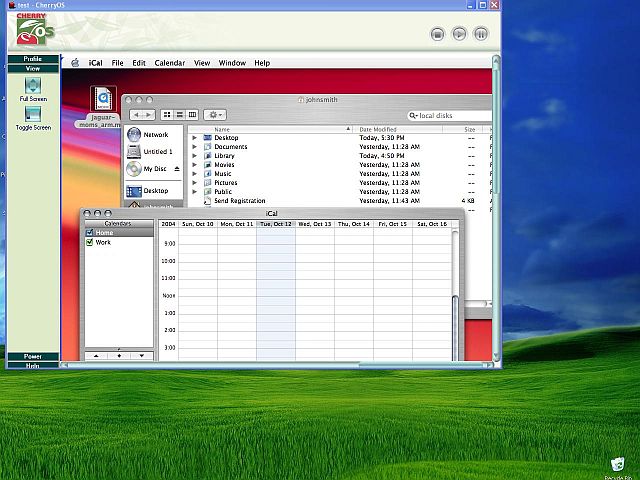Open the View menu in menu bar
Screen dimensions: 640x480
pos(202,63)
